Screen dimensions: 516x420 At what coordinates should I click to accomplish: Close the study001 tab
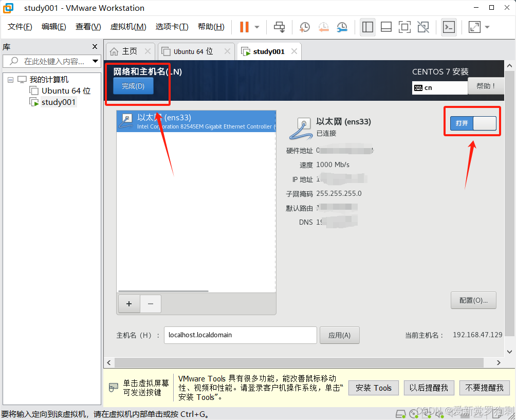294,51
